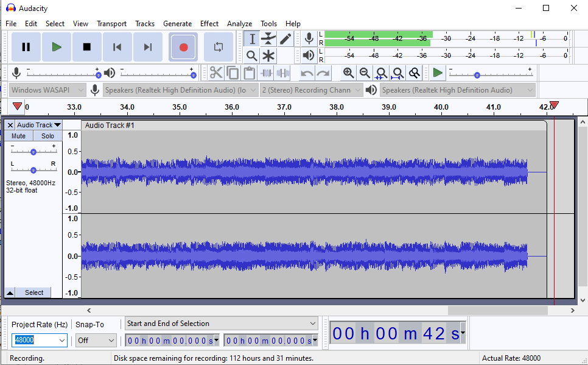Click the track gain slider
The image size is (588, 365).
pyautogui.click(x=33, y=152)
